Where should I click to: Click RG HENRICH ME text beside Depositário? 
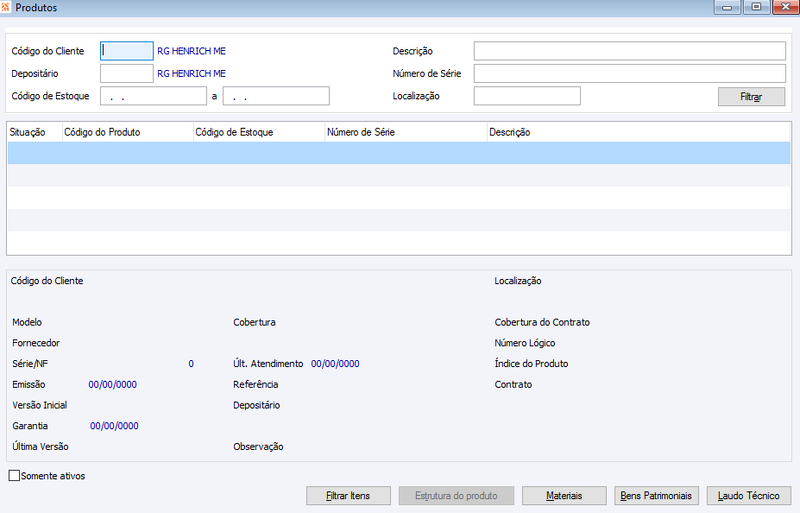pyautogui.click(x=191, y=74)
